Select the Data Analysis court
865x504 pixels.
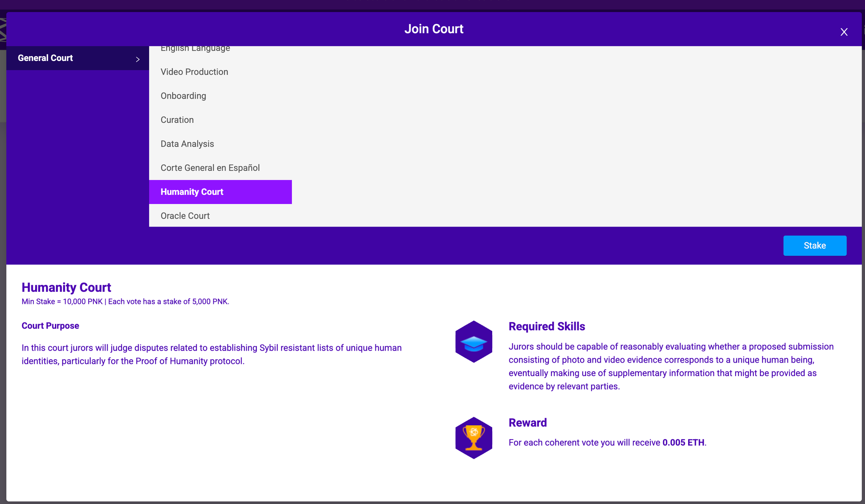[x=187, y=144]
